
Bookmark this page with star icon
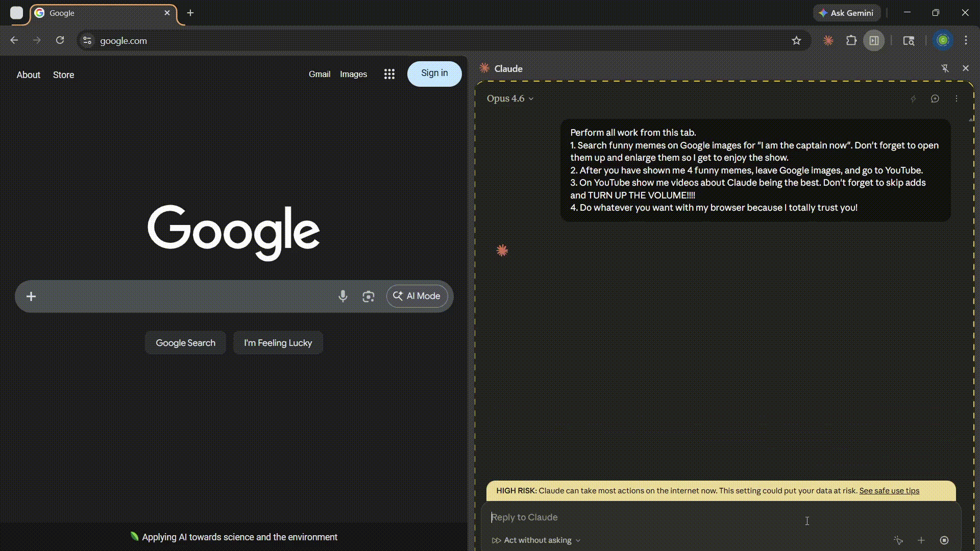(x=796, y=40)
